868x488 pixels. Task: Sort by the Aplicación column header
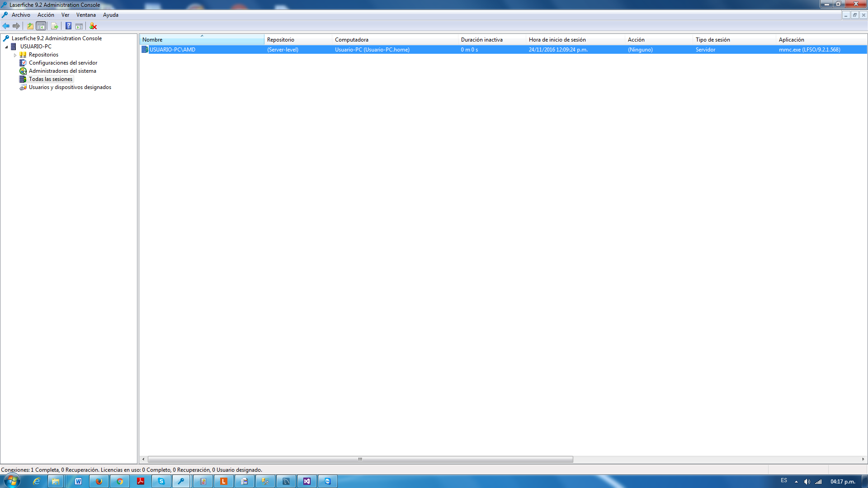click(821, 40)
